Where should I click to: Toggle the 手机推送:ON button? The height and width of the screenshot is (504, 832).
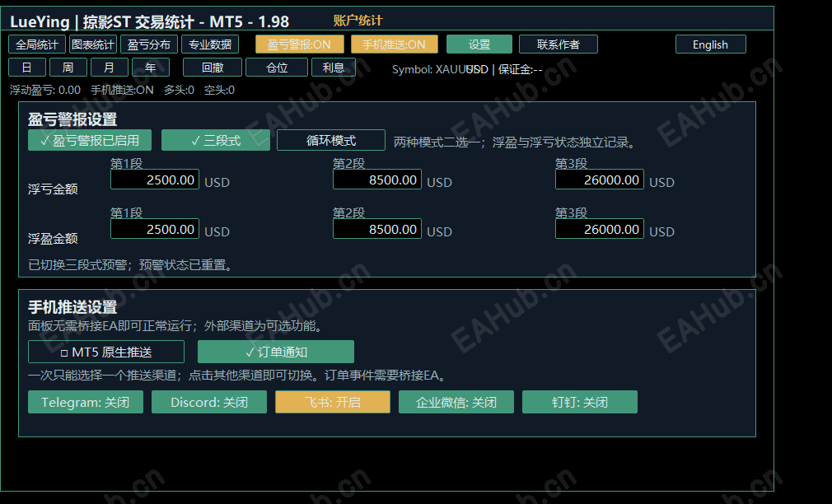click(x=395, y=44)
